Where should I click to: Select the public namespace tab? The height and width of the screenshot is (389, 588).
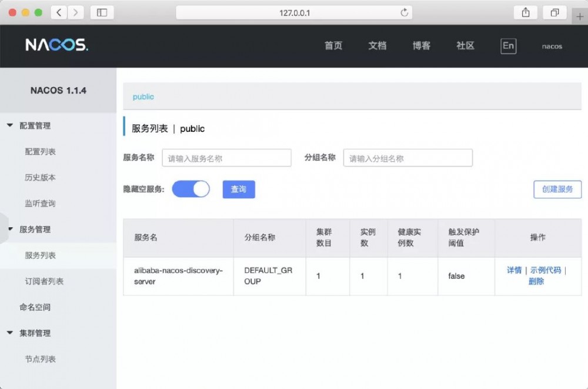pos(143,97)
